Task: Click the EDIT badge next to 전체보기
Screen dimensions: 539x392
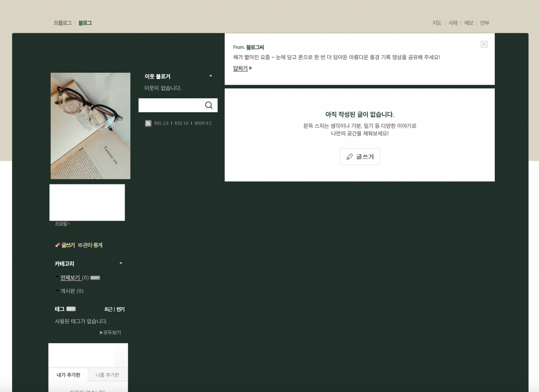Action: pos(95,278)
